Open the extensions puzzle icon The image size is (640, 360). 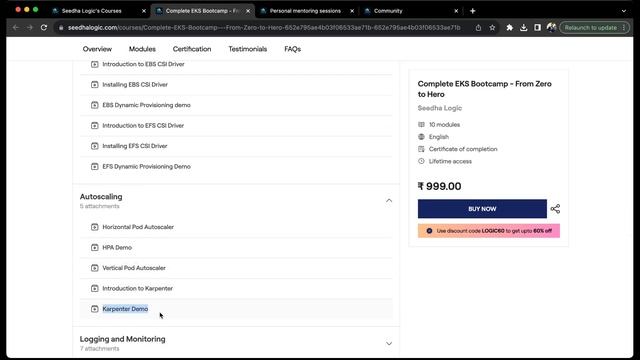[x=509, y=28]
